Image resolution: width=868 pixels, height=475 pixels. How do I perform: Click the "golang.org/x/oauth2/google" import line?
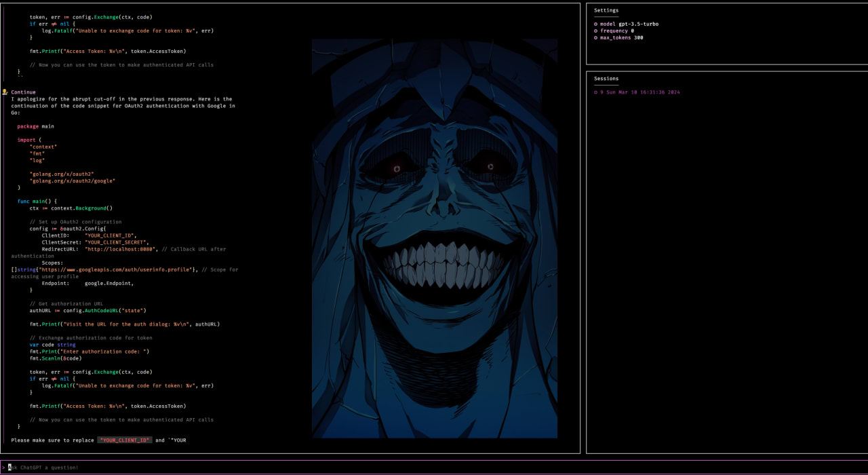point(72,180)
